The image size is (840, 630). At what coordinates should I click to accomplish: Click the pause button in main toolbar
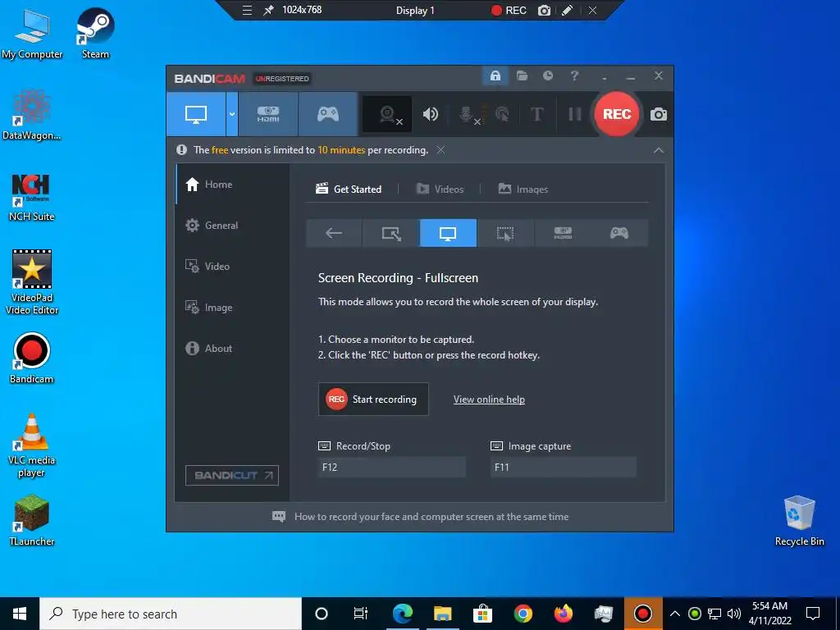[x=575, y=114]
